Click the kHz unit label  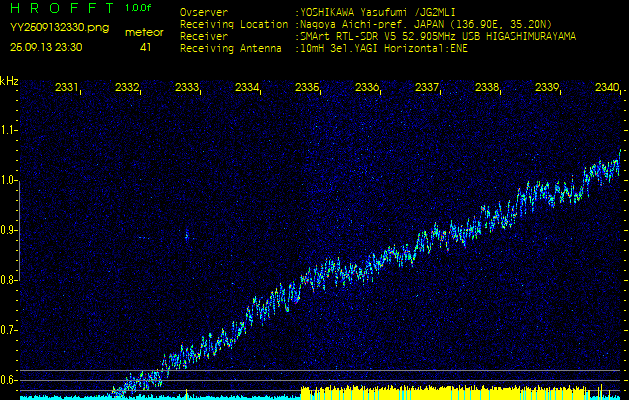(x=9, y=81)
